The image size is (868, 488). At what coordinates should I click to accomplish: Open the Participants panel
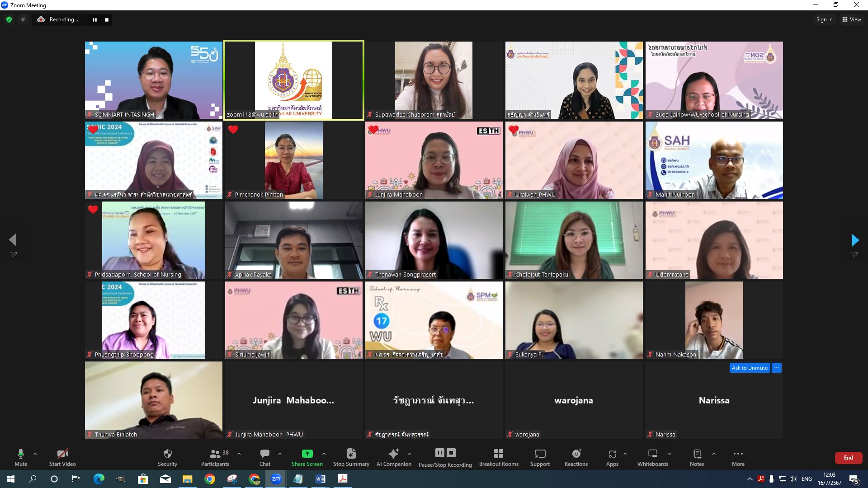point(215,454)
